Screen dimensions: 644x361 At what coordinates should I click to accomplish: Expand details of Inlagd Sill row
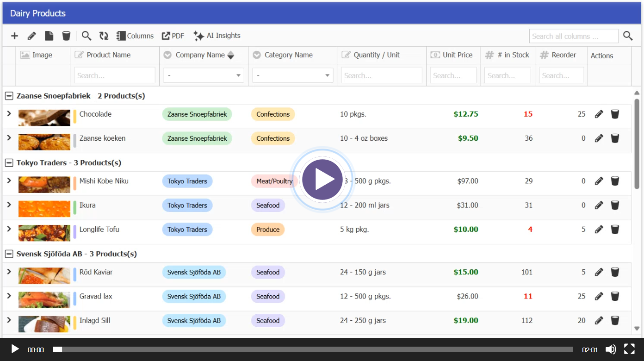(9, 320)
